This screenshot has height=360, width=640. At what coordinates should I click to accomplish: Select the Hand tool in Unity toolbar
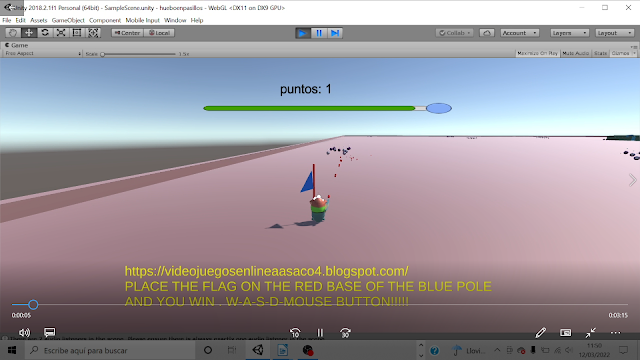point(13,33)
